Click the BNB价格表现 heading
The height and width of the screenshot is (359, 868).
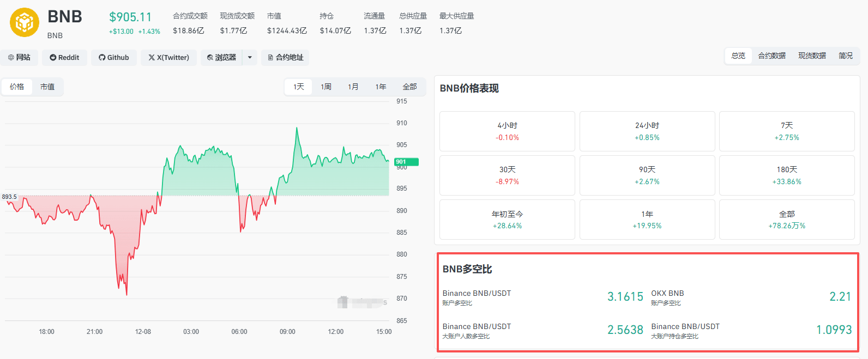[x=469, y=88]
